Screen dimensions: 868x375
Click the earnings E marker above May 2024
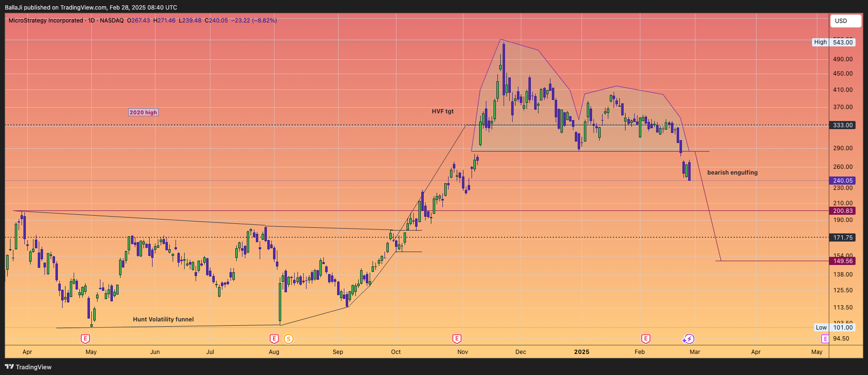click(85, 339)
